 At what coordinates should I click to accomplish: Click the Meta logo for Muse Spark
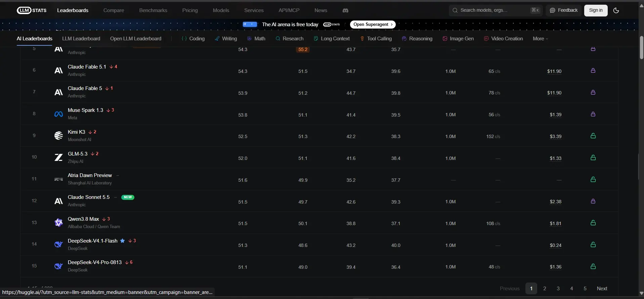[x=58, y=114]
